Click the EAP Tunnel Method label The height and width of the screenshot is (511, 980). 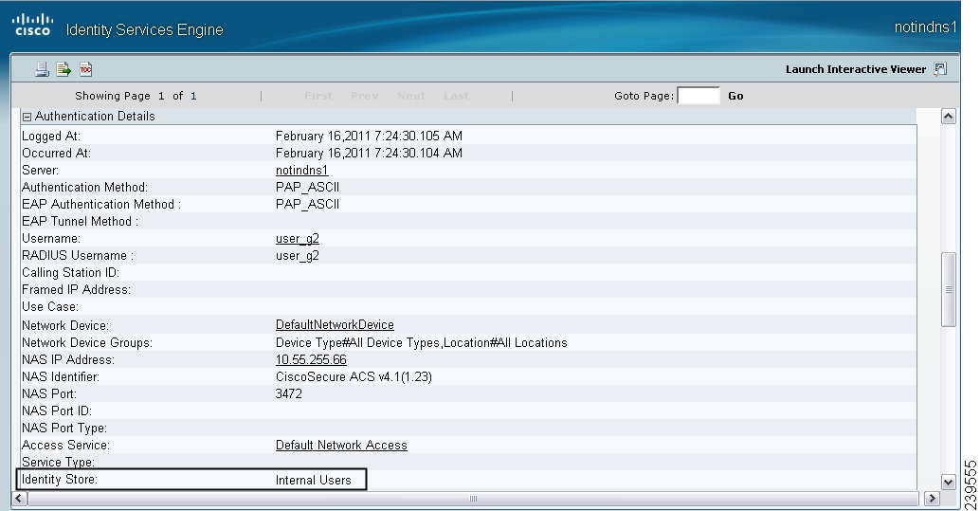[80, 222]
